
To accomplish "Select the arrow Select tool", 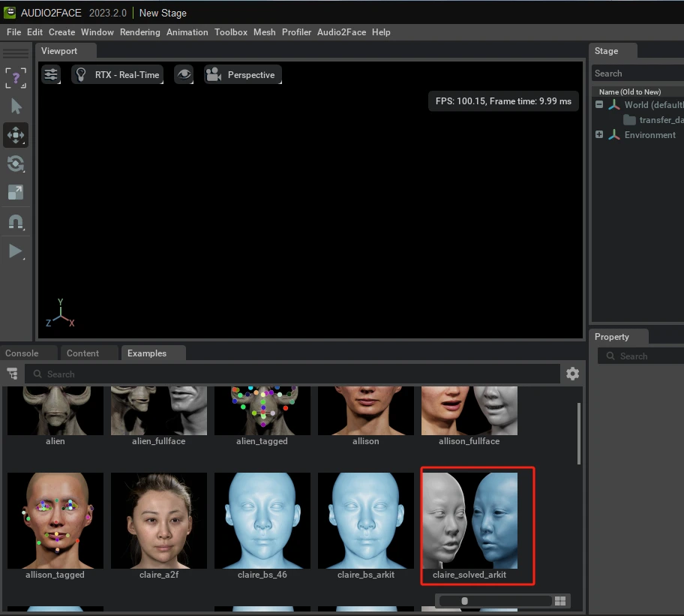I will point(16,107).
